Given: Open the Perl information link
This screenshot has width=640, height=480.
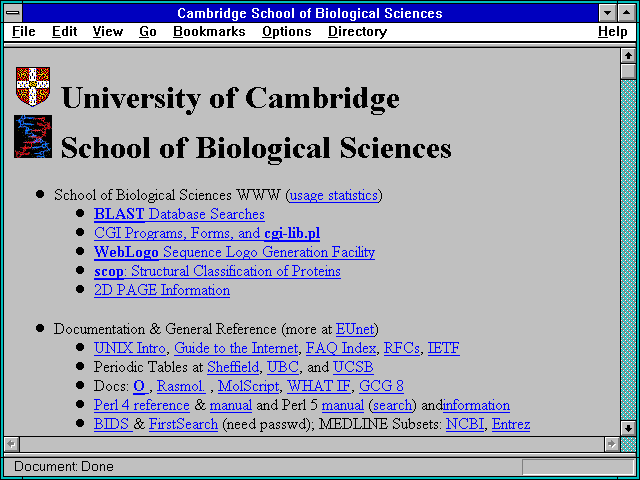Looking at the screenshot, I should [476, 405].
